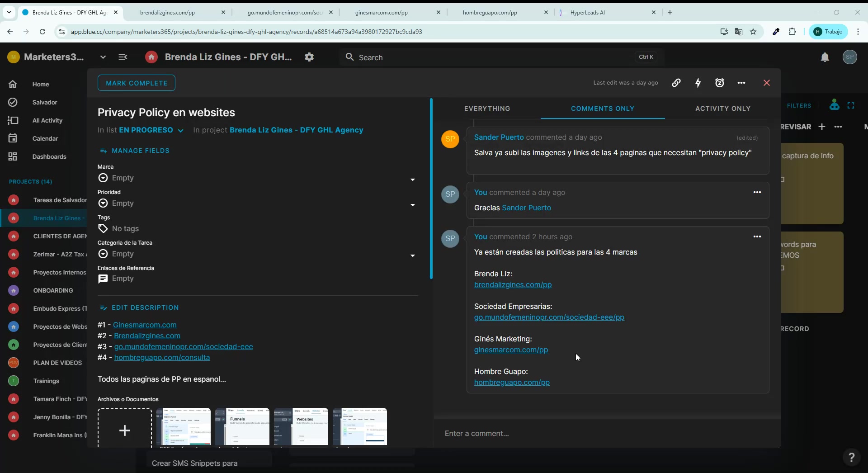This screenshot has height=473, width=868.
Task: Reload the browser page
Action: pos(42,32)
